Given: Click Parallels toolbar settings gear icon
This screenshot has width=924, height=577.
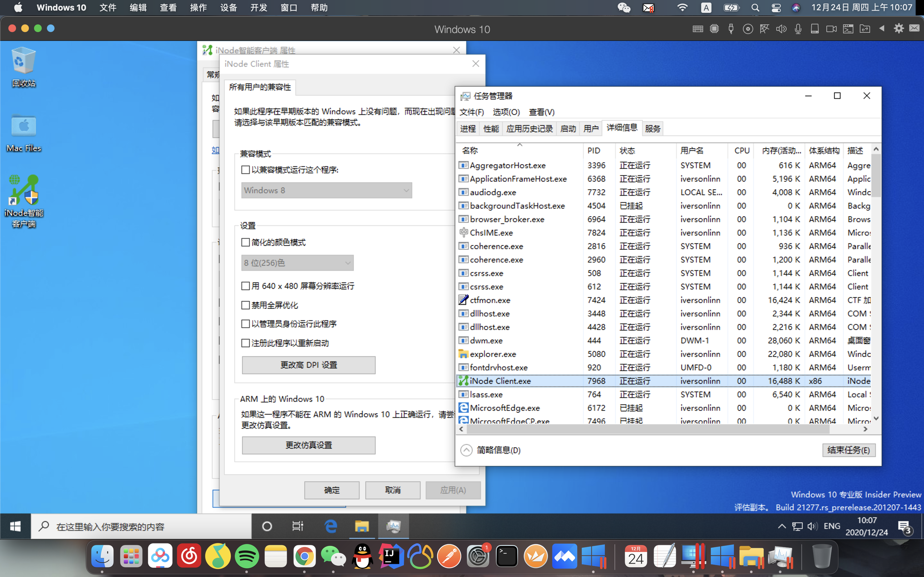Looking at the screenshot, I should pyautogui.click(x=898, y=29).
